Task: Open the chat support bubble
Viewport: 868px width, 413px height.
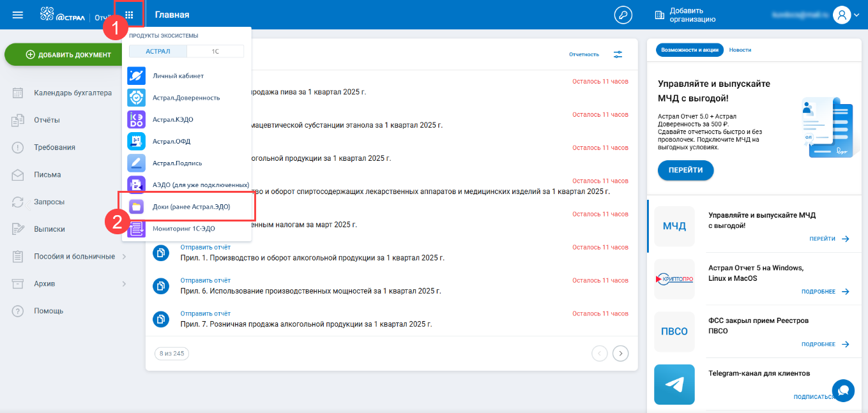Action: click(x=843, y=390)
